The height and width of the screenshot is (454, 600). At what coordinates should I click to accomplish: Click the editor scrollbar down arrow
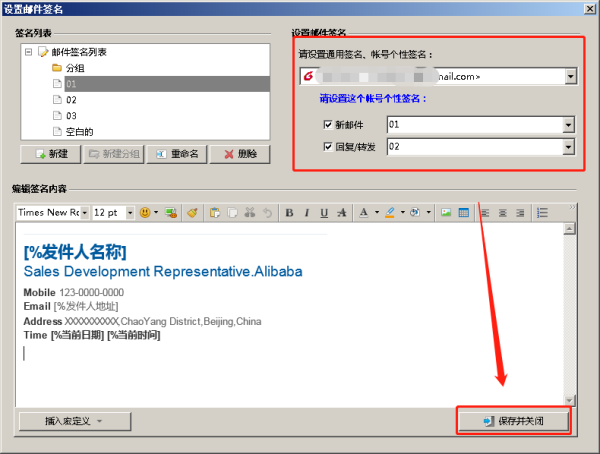569,400
